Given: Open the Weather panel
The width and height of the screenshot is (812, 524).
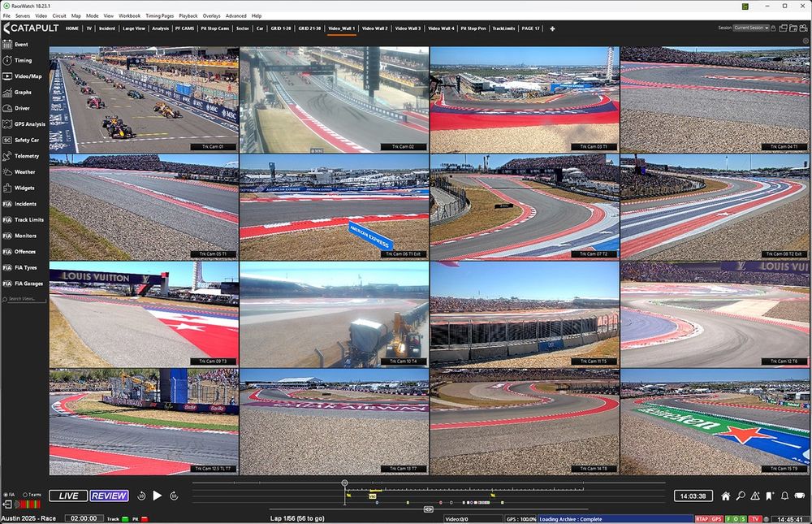Looking at the screenshot, I should pos(24,171).
